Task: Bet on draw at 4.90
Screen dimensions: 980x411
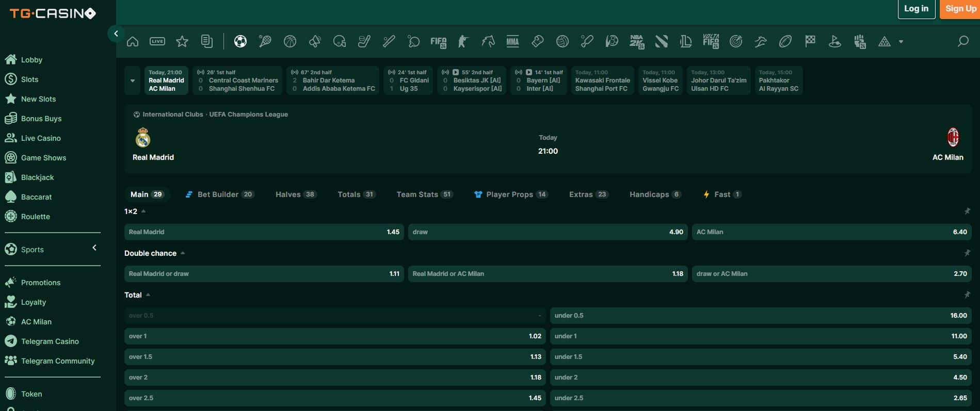Action: pyautogui.click(x=548, y=232)
